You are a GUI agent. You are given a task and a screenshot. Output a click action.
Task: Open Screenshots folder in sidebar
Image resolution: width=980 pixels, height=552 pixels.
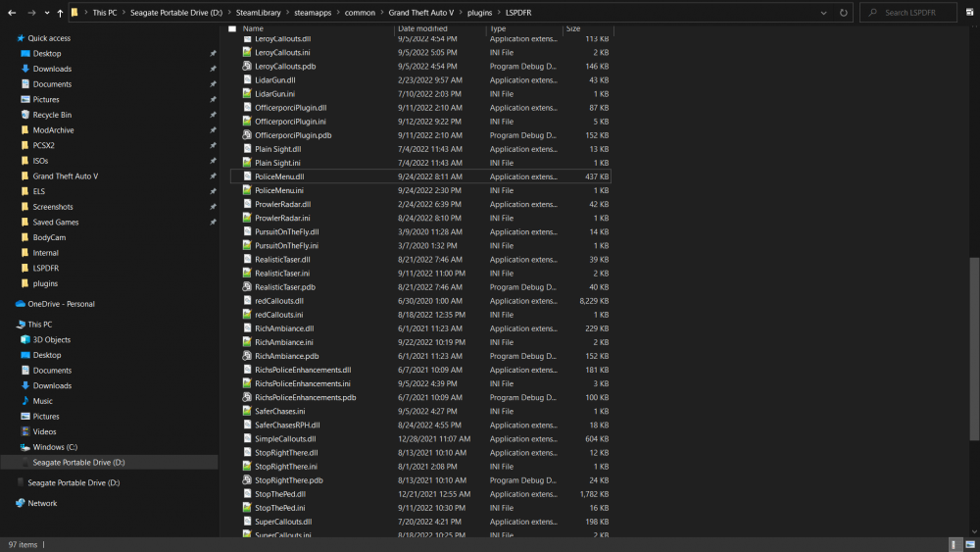(x=53, y=207)
